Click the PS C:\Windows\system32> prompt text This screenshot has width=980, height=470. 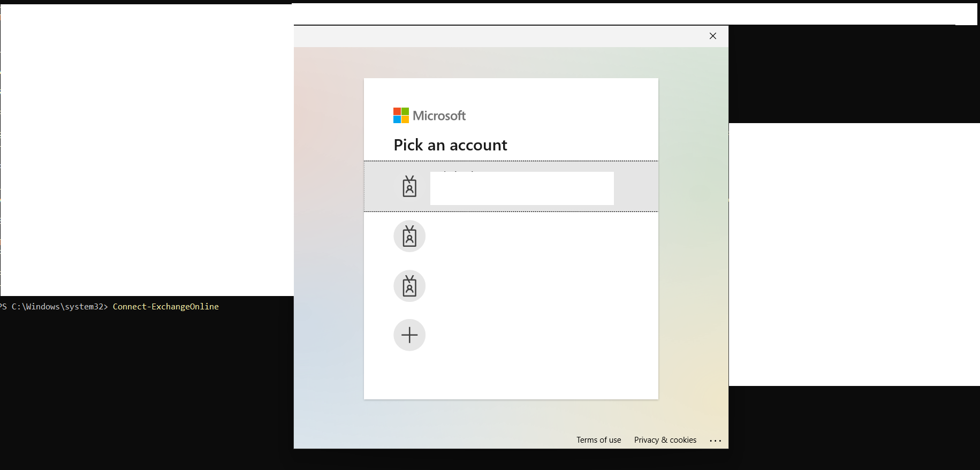[54, 307]
